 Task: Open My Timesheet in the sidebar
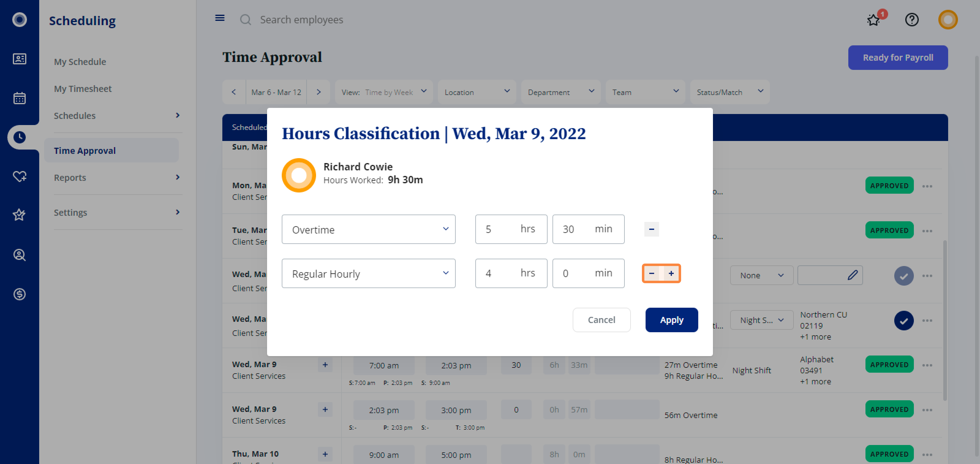(x=83, y=89)
